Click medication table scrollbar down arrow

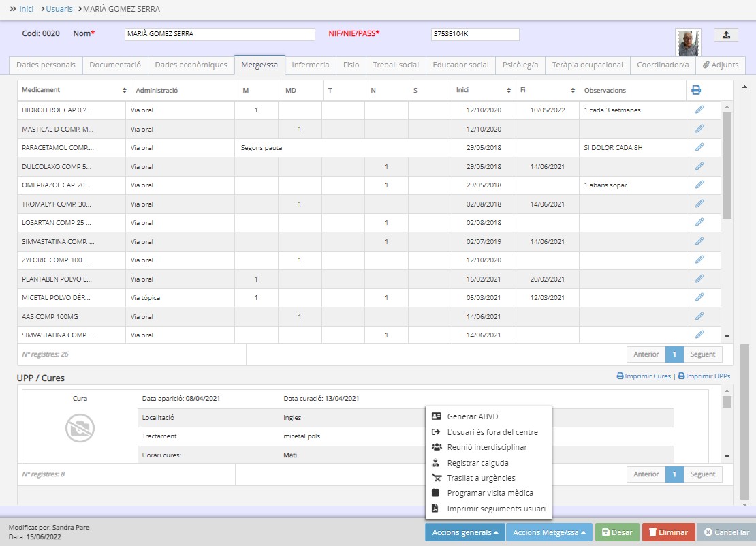(x=727, y=337)
